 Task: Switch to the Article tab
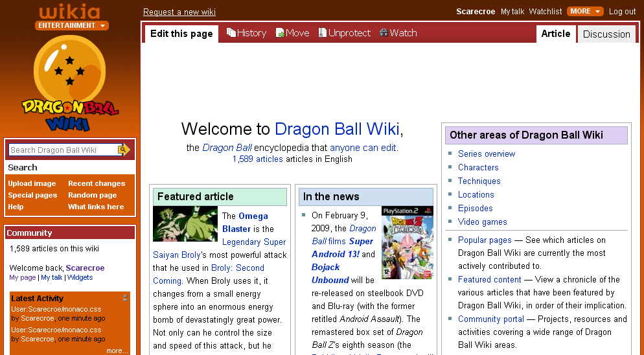pyautogui.click(x=556, y=34)
